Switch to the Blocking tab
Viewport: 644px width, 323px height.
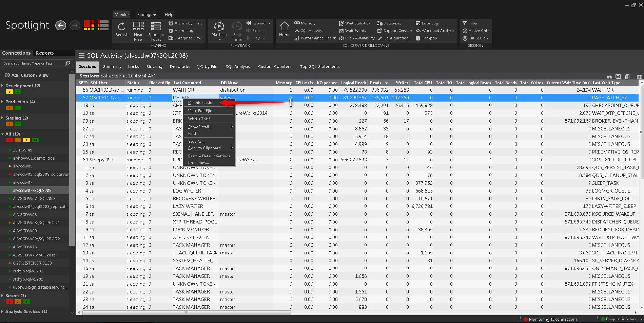[x=154, y=67]
